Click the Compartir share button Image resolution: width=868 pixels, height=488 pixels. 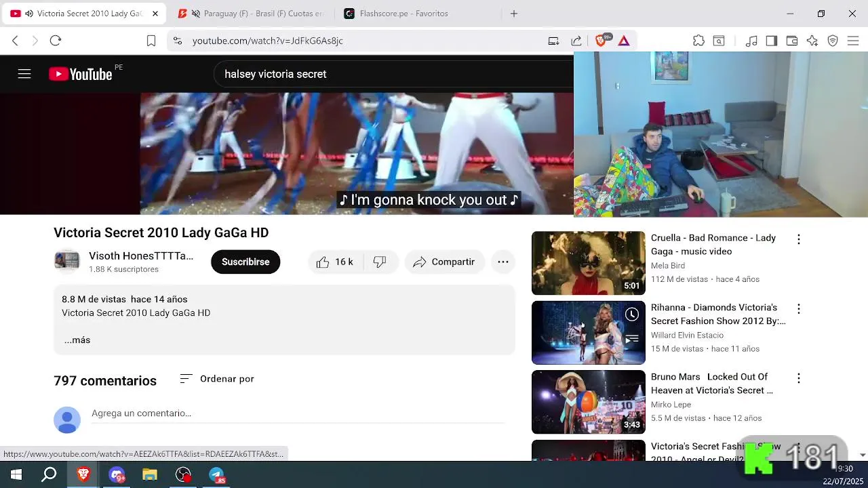point(445,262)
